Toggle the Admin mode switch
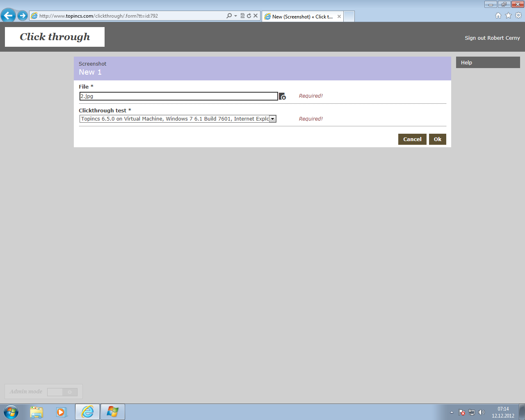The height and width of the screenshot is (420, 525). coord(62,392)
